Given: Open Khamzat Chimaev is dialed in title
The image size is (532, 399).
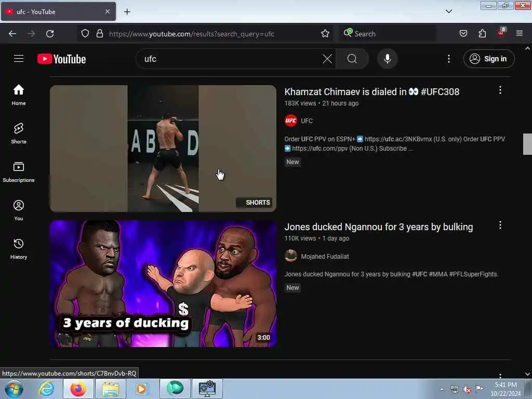Looking at the screenshot, I should coord(371,91).
